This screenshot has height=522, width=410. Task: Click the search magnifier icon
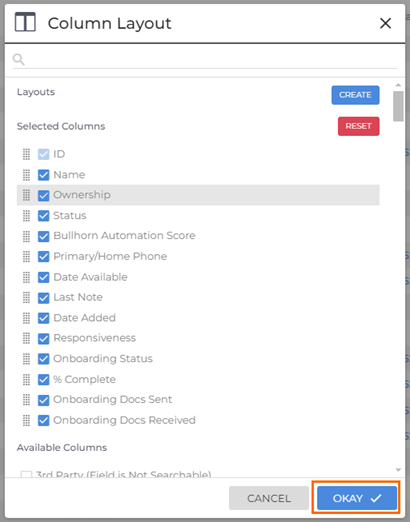[x=19, y=59]
